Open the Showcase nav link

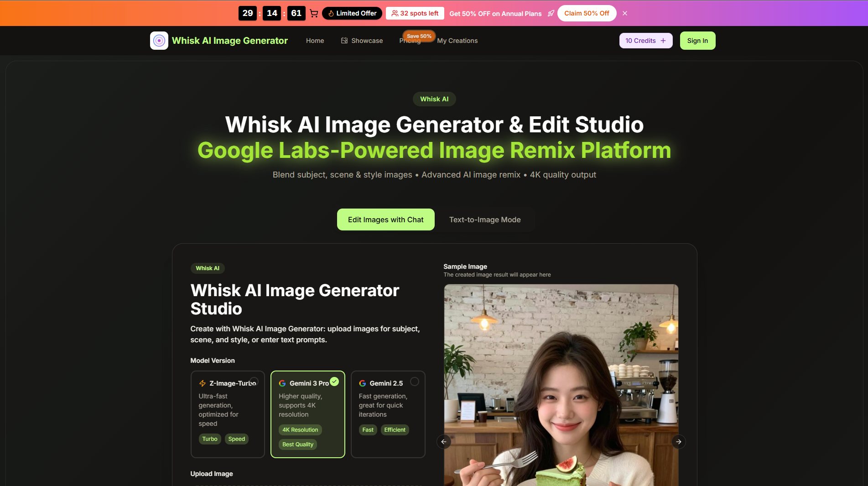pos(362,41)
